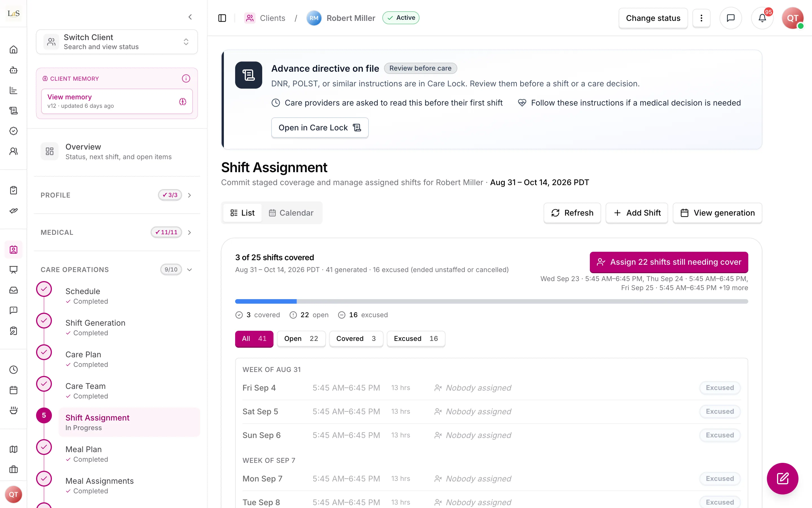Open the Switch Client selector
Screen dimensions: 812x508
point(117,42)
